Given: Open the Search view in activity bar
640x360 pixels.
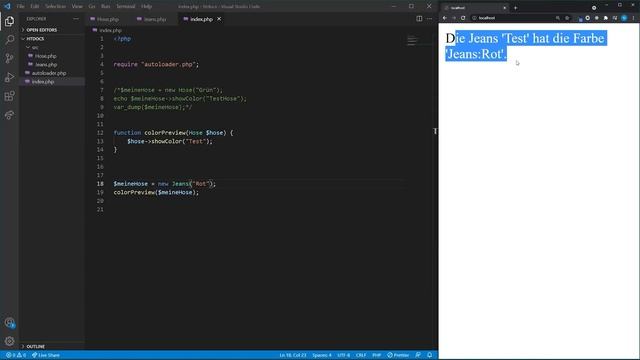Looking at the screenshot, I should [x=9, y=40].
